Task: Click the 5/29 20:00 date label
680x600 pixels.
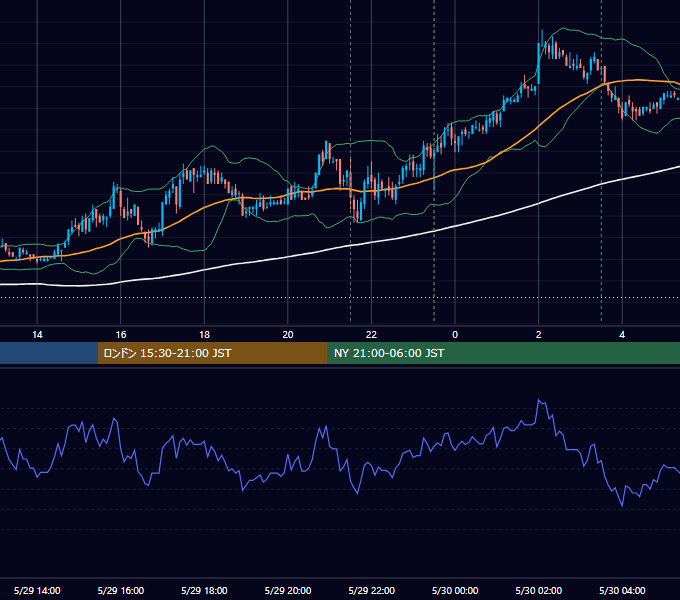Action: point(288,590)
